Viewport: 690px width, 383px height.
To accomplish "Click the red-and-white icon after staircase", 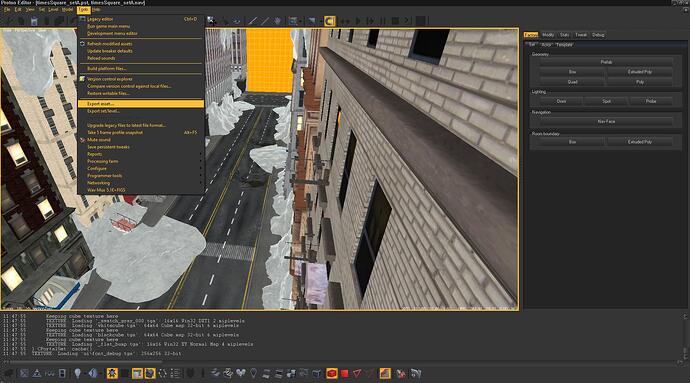I will (x=400, y=373).
